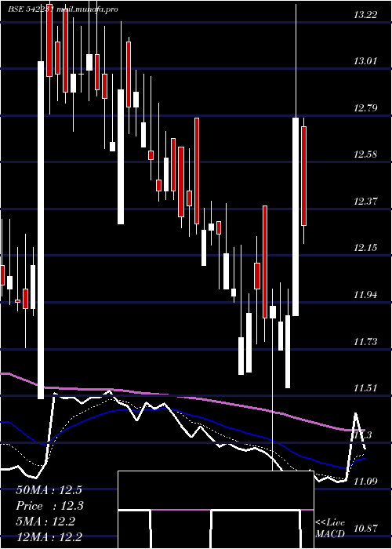
Task: Click the MACD inset panel box
Action: (216, 510)
